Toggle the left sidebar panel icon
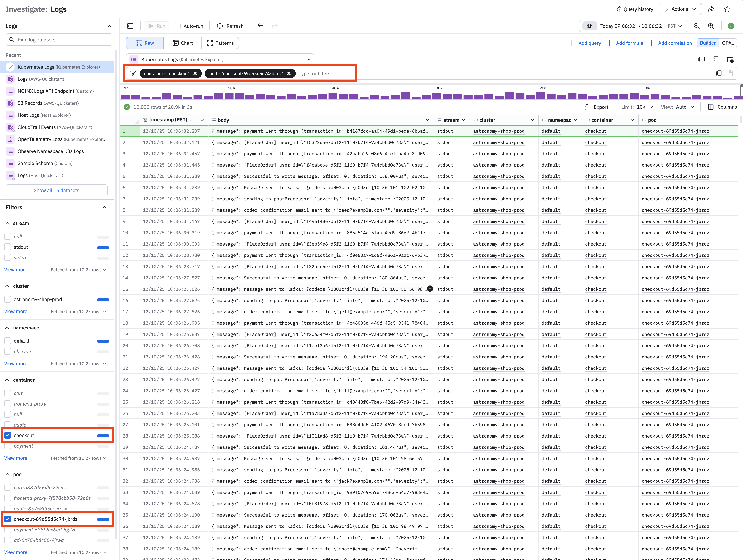 click(x=130, y=26)
